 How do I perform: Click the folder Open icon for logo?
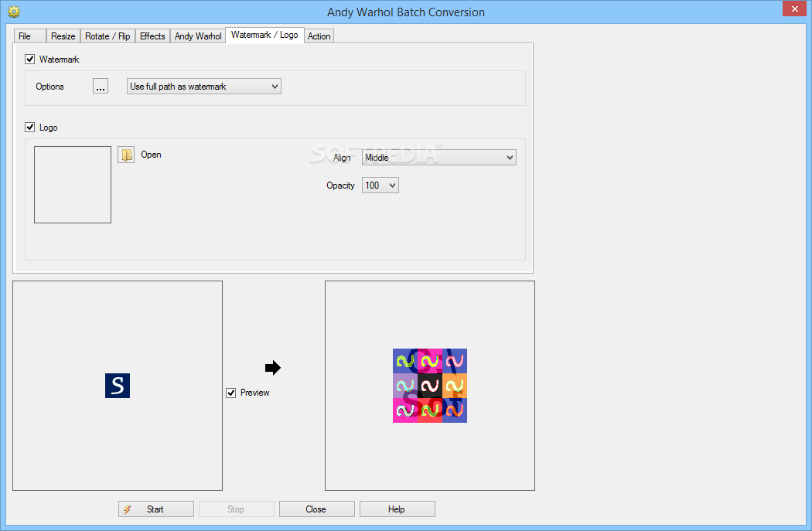[x=126, y=155]
